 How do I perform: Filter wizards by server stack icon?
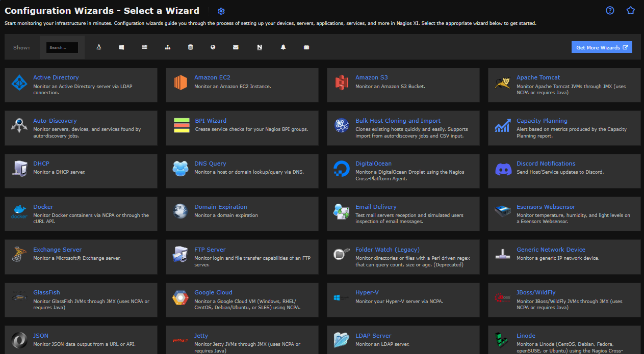tap(144, 47)
